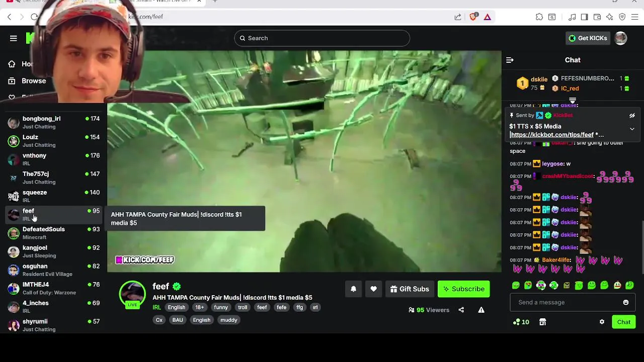Open IMTHEJ4 channel in sidebar

pos(53,289)
